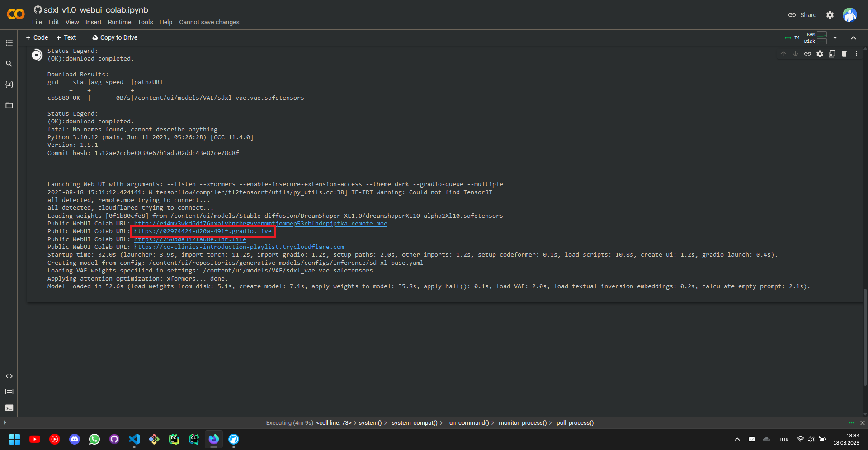The image size is (868, 450).
Task: Click notebook title sdxl_v1.0_webui_colab.ipynb
Action: (96, 10)
